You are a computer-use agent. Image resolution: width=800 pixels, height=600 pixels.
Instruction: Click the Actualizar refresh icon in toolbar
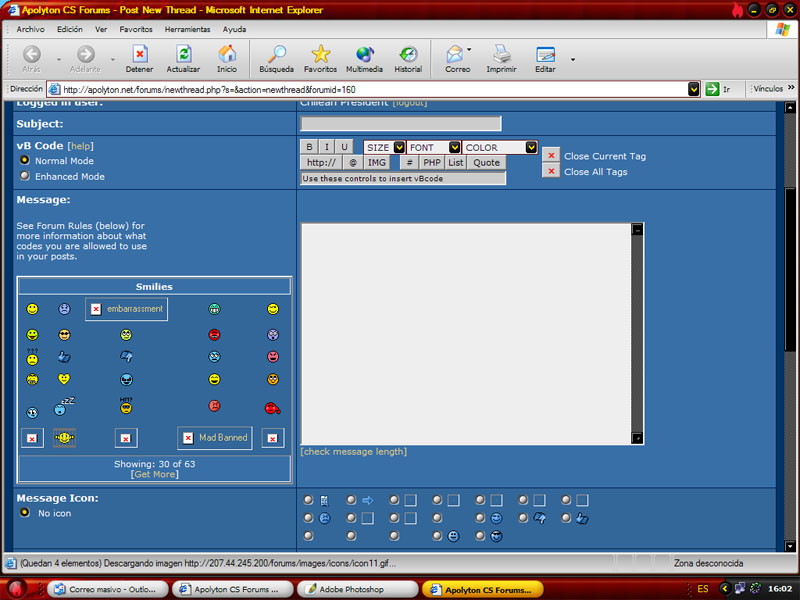(x=183, y=54)
